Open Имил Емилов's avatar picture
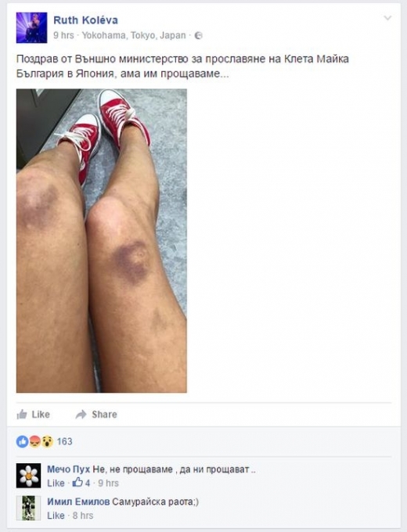Viewport: 407px width, 532px height. click(x=28, y=508)
